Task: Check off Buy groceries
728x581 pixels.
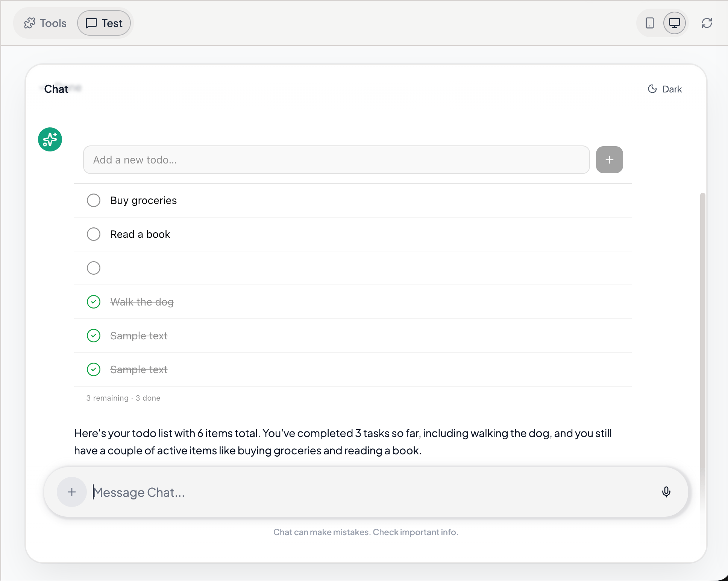Action: pos(94,200)
